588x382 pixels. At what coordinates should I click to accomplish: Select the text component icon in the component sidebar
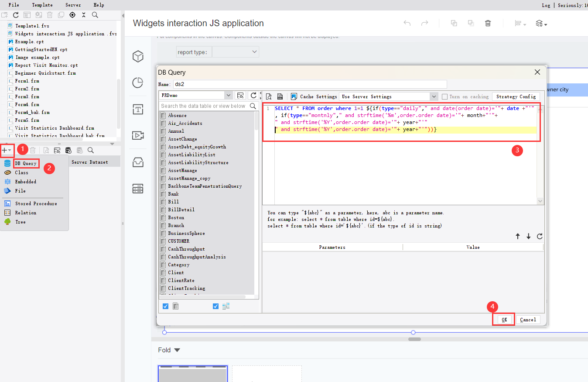137,110
